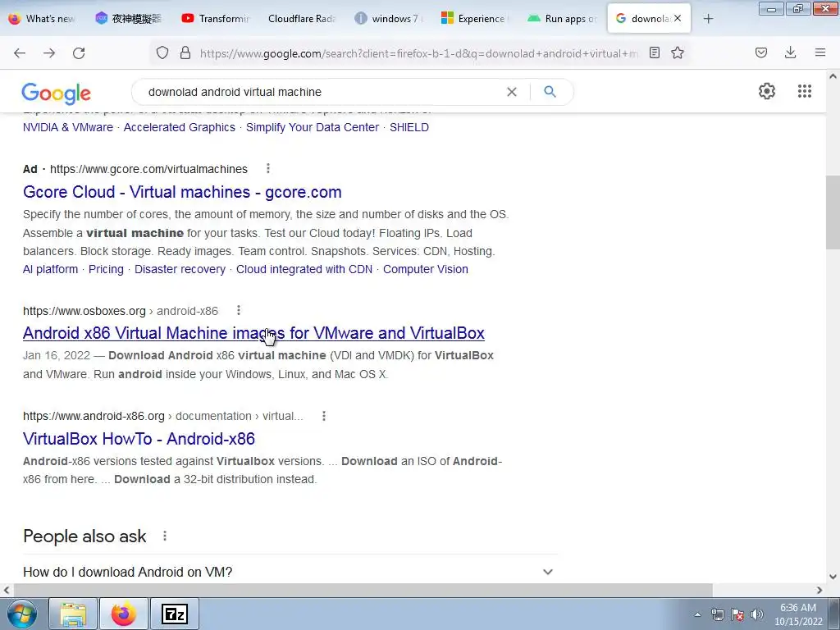The height and width of the screenshot is (630, 840).
Task: Bookmark this page with star
Action: [678, 52]
